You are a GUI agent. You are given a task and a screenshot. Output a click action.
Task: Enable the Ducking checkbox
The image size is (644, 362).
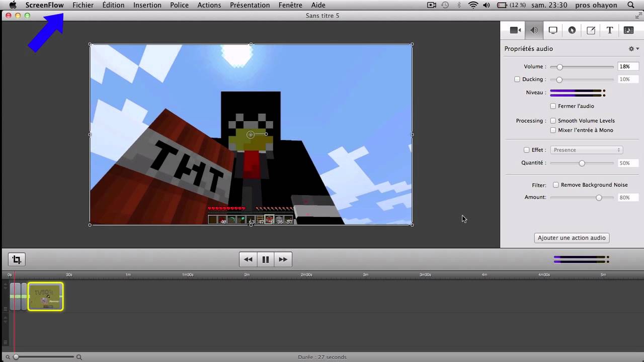click(517, 79)
